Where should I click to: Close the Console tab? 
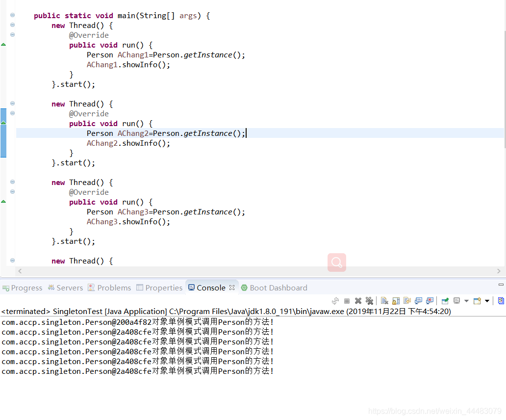click(x=232, y=288)
